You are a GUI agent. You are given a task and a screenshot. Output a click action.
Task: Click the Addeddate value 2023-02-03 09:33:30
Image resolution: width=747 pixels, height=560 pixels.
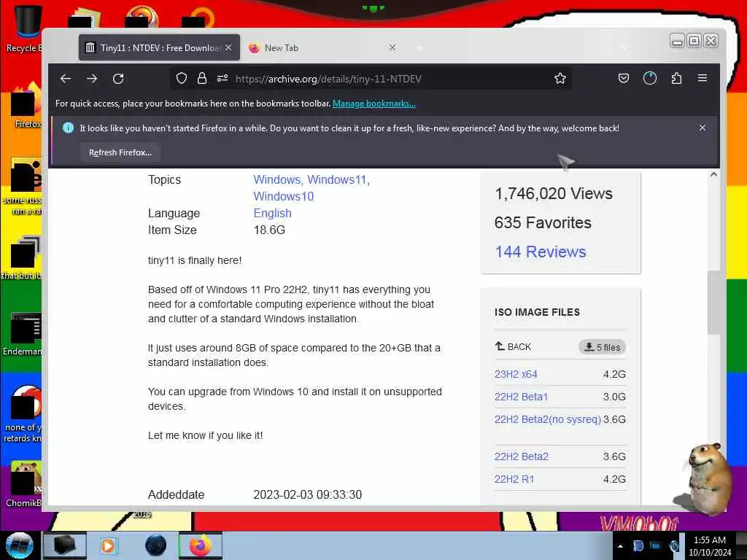[307, 495]
